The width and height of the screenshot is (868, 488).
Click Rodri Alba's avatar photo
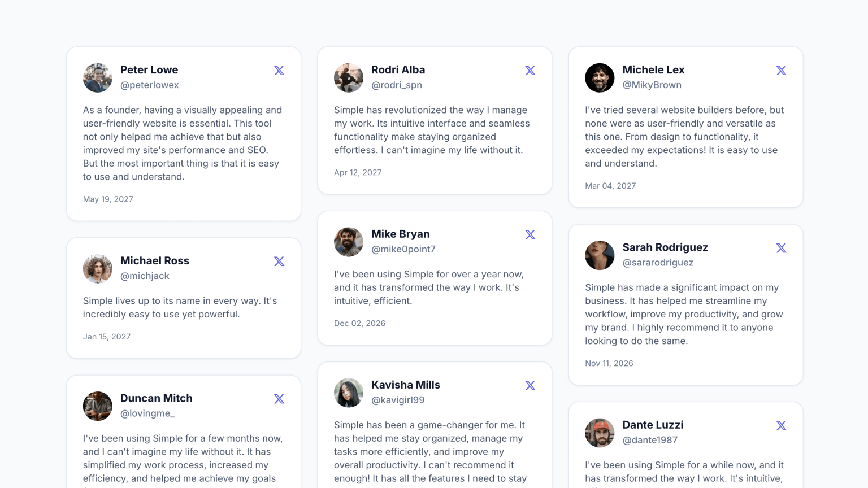[x=349, y=78]
